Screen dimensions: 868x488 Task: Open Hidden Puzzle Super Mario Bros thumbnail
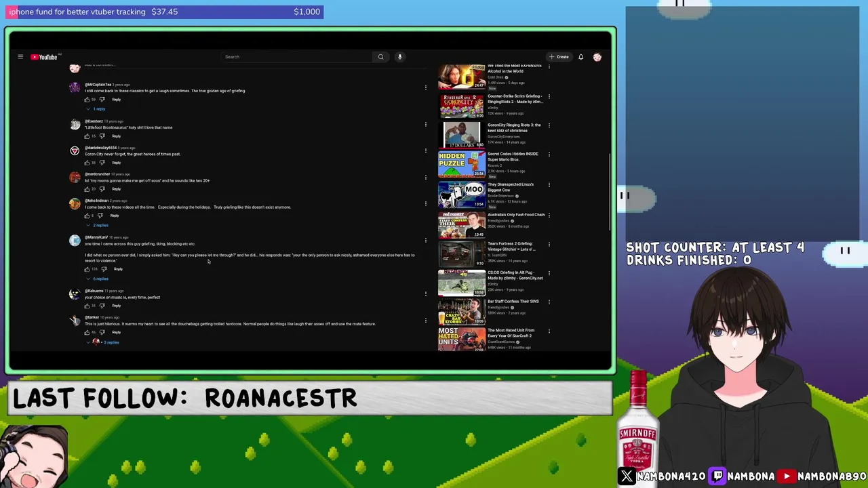click(461, 163)
